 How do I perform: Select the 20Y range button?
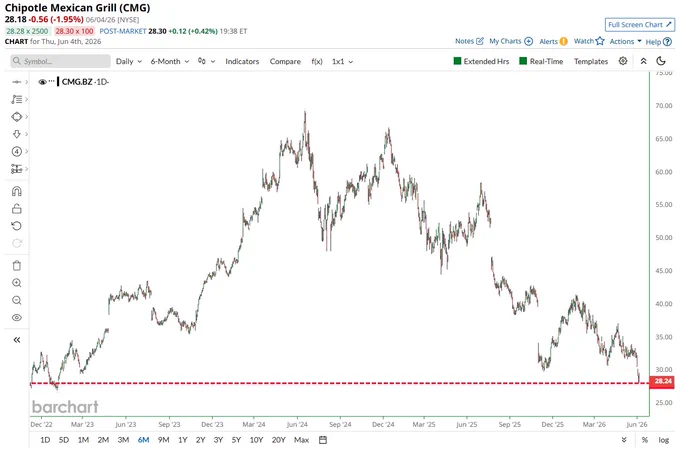coord(278,440)
